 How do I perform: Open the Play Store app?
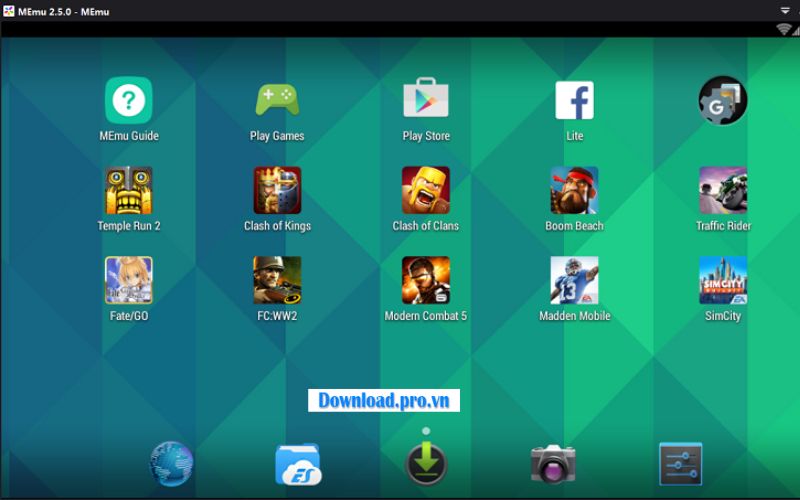pyautogui.click(x=426, y=97)
